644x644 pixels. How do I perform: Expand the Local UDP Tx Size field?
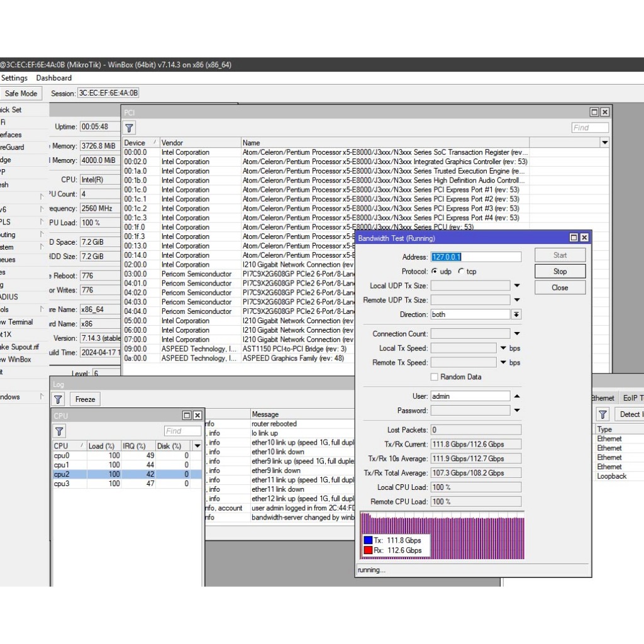pyautogui.click(x=517, y=286)
